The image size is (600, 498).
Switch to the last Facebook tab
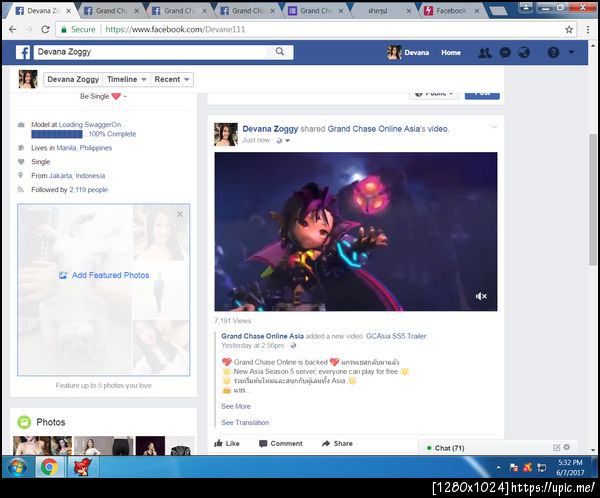click(x=452, y=11)
